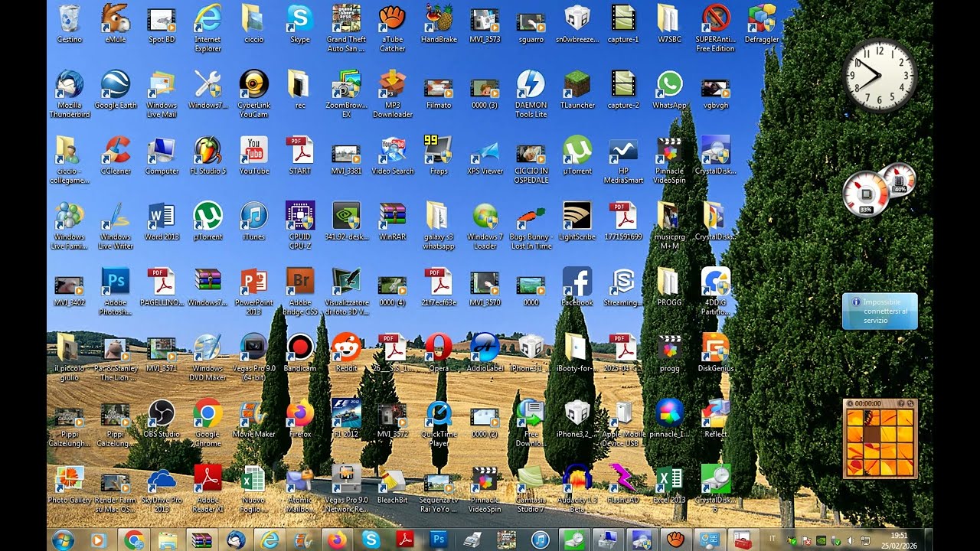Click the Google Chrome desktop shortcut
980x551 pixels.
pos(207,422)
